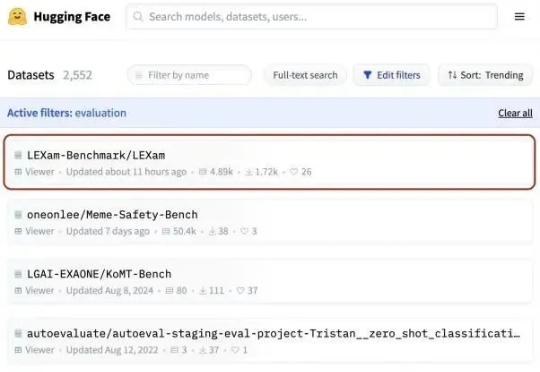Clear all active filters

(x=515, y=113)
